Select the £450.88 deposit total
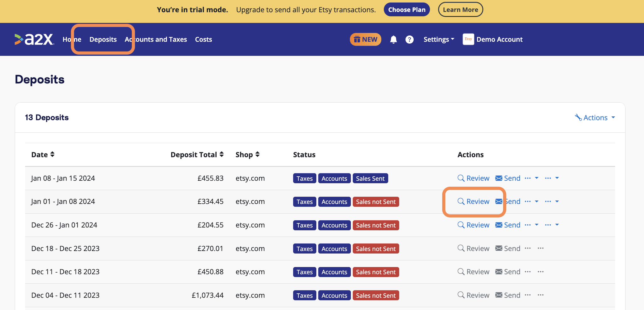Screen dimensions: 644x310 click(211, 272)
